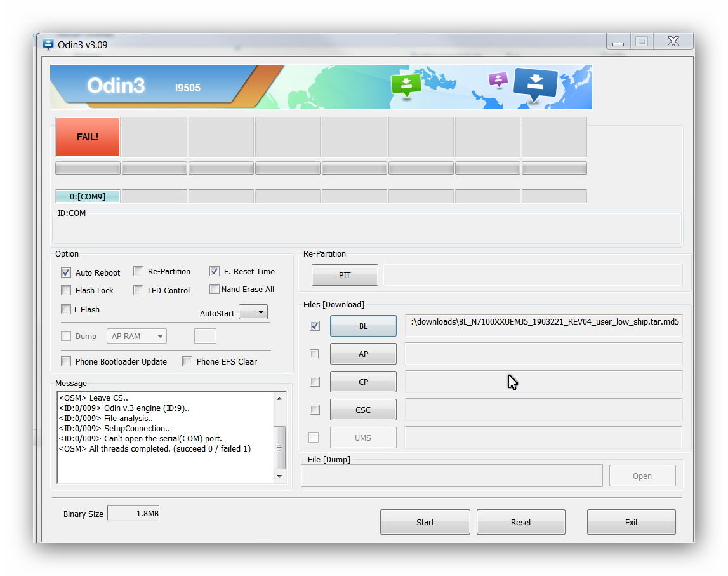Click the Exit button
The height and width of the screenshot is (576, 728).
pos(632,522)
